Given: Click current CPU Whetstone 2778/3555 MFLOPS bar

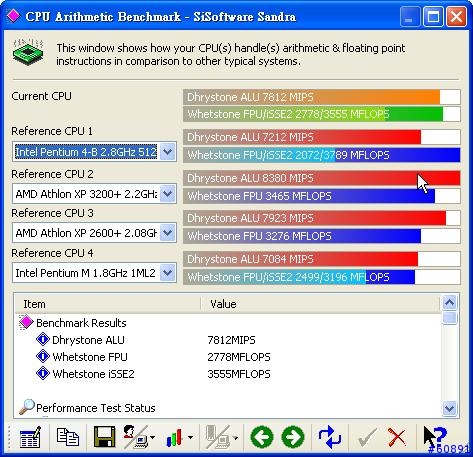Looking at the screenshot, I should coord(322,114).
